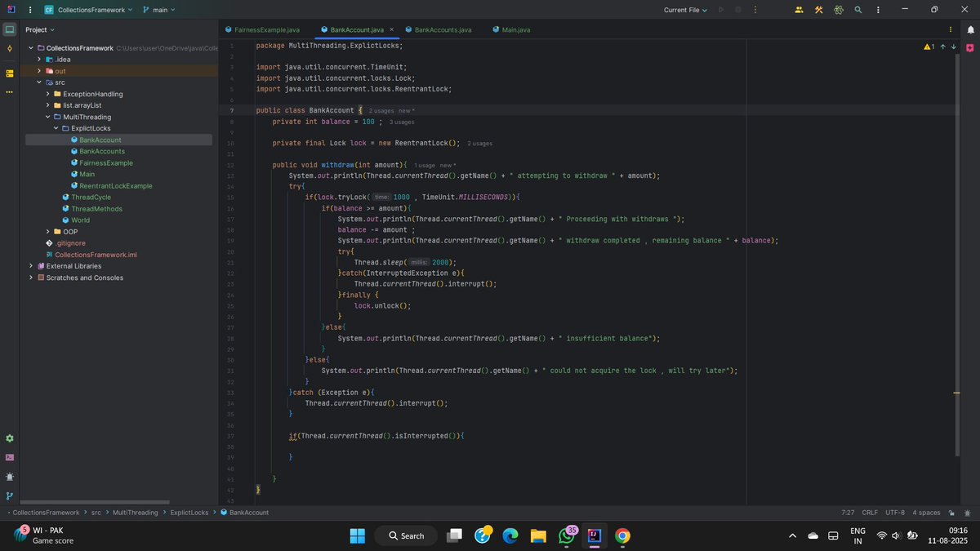This screenshot has width=980, height=551.
Task: Go to next highlighted error arrow
Action: (953, 47)
